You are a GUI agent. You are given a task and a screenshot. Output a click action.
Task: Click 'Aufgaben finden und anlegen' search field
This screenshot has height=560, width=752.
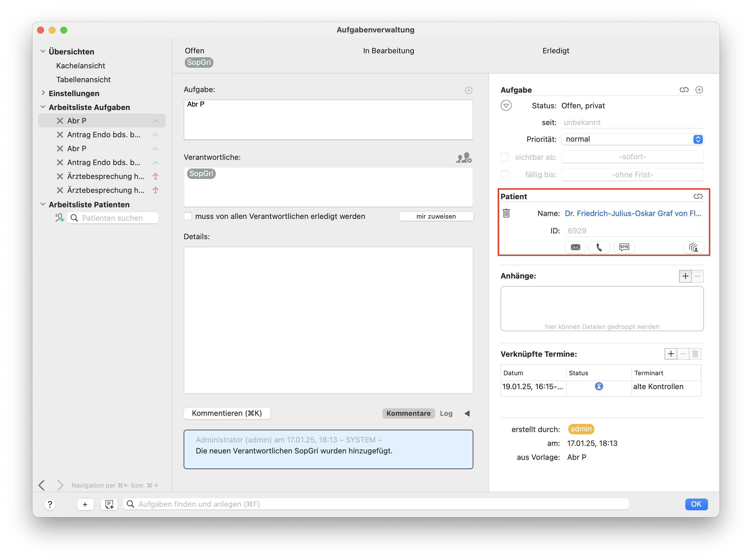(376, 504)
